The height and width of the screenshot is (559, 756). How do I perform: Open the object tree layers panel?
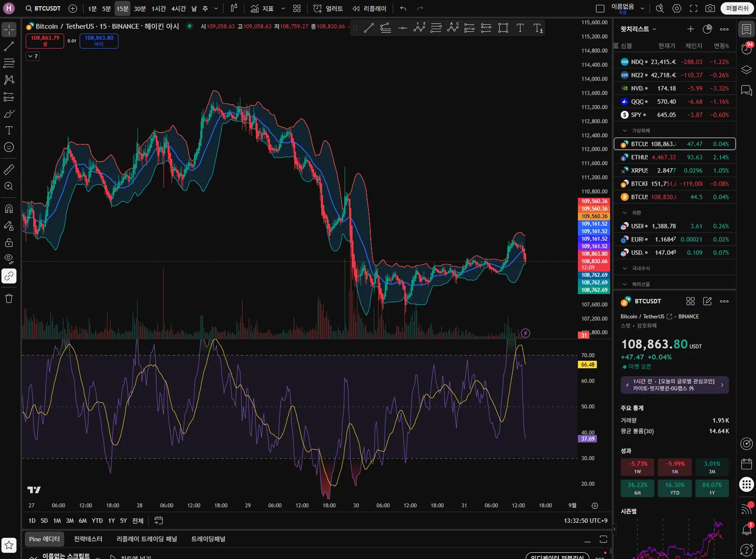point(747,70)
